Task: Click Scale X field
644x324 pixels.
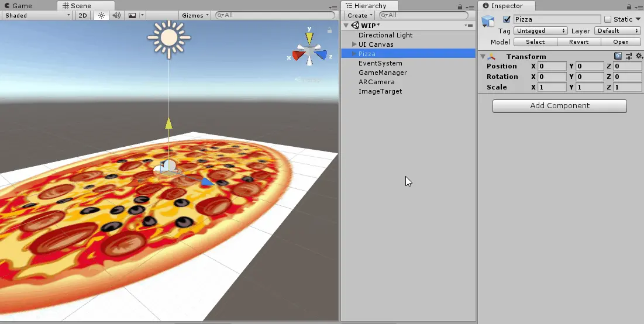Action: point(552,87)
